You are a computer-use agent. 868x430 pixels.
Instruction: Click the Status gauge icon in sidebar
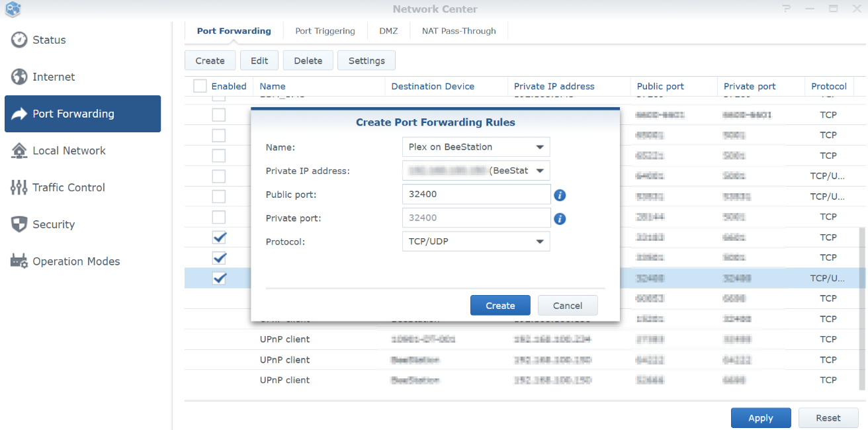(19, 40)
